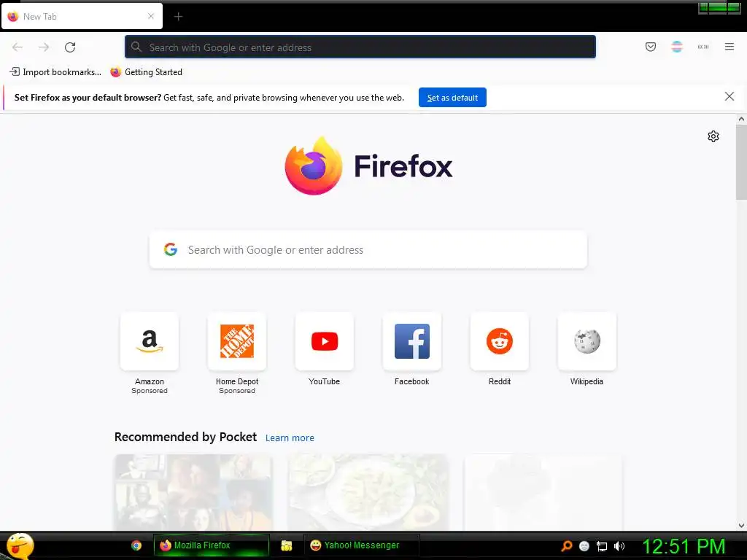The image size is (747, 560).
Task: Focus the center Search with Google field
Action: pos(368,249)
